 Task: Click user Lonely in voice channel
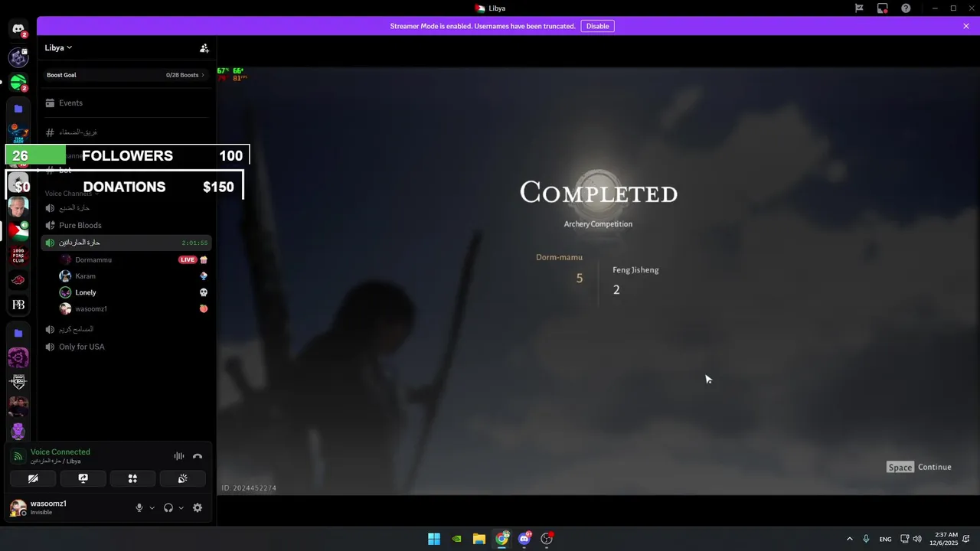click(86, 292)
